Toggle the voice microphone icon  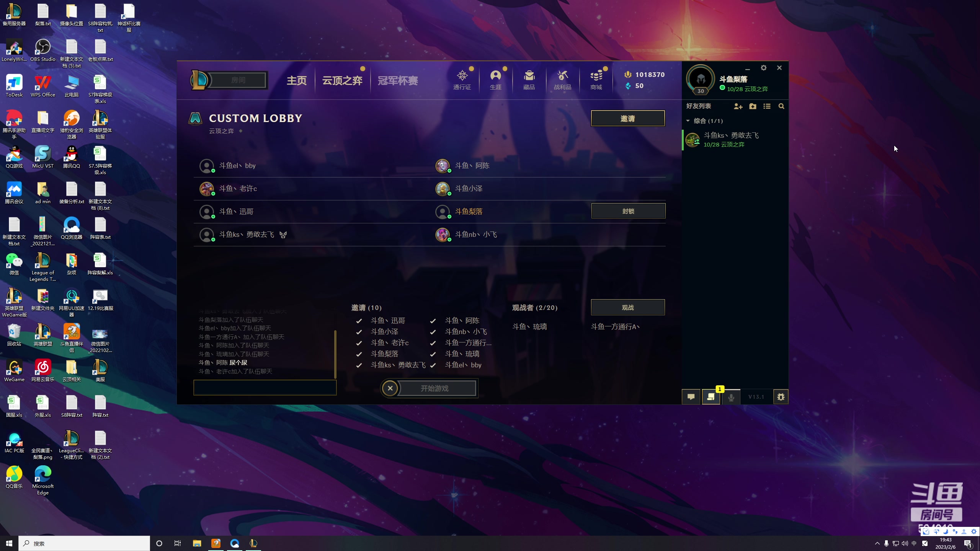731,397
